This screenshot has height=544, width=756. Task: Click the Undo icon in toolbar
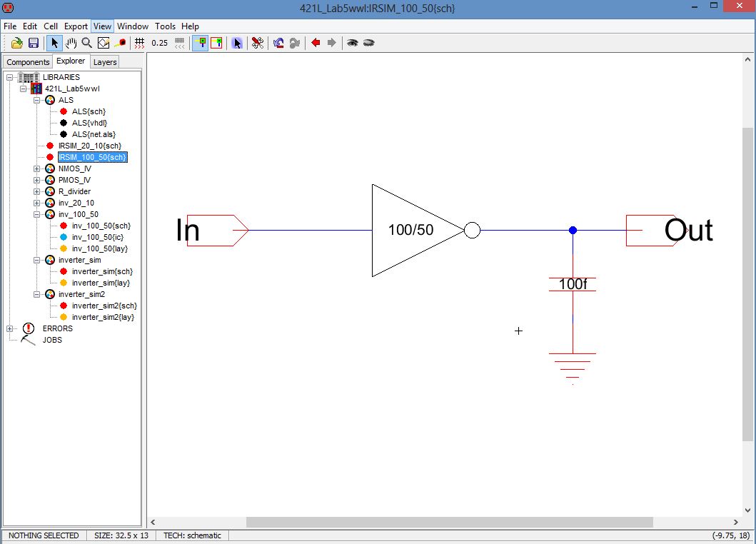click(x=278, y=43)
